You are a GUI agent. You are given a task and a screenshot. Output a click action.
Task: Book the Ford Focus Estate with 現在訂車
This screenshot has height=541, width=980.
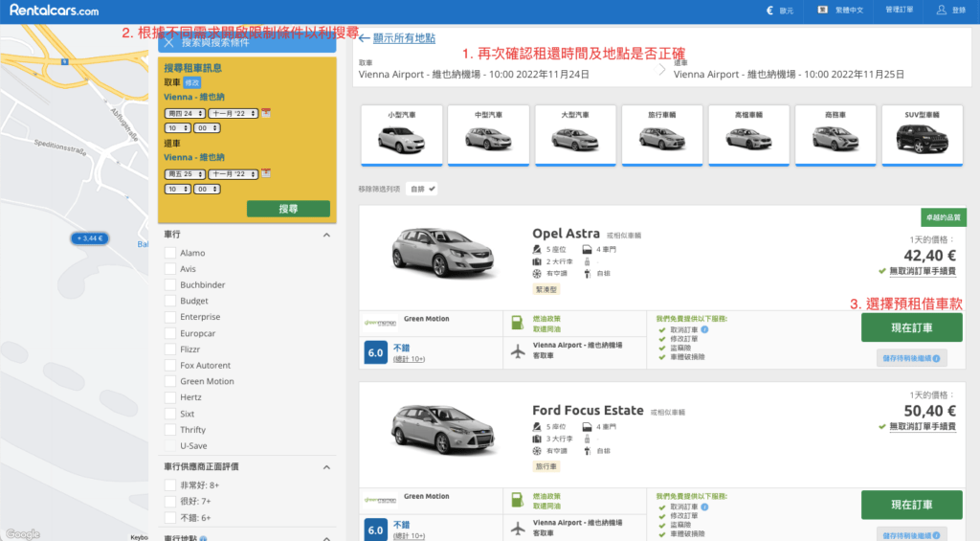click(x=911, y=505)
